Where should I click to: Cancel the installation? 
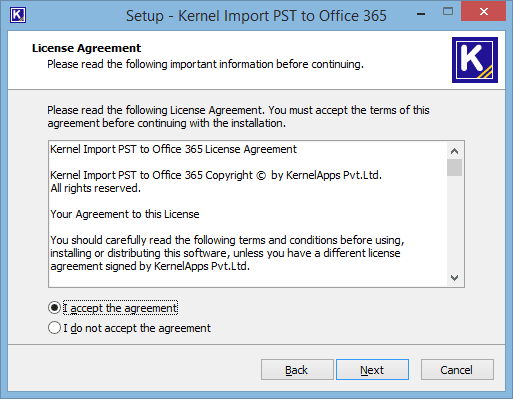point(457,370)
